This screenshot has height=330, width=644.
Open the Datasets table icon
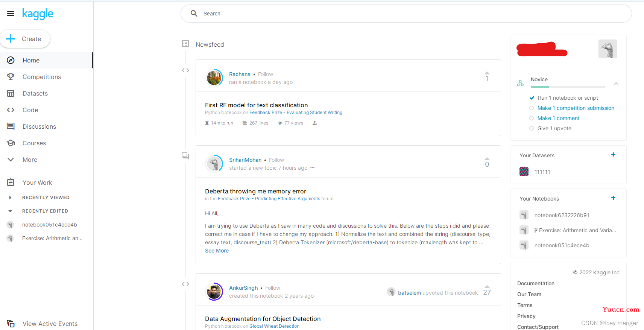(x=11, y=93)
